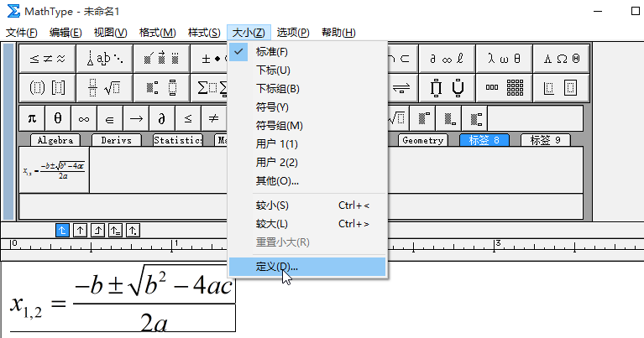Choose the checked 标准(F) size option

(x=307, y=52)
